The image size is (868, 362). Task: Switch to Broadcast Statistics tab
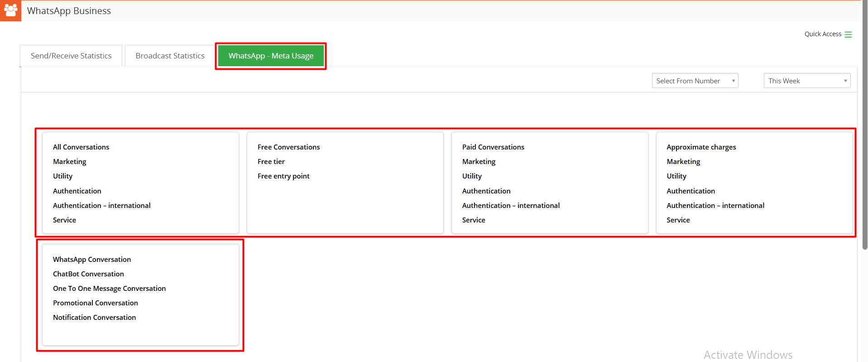tap(170, 56)
